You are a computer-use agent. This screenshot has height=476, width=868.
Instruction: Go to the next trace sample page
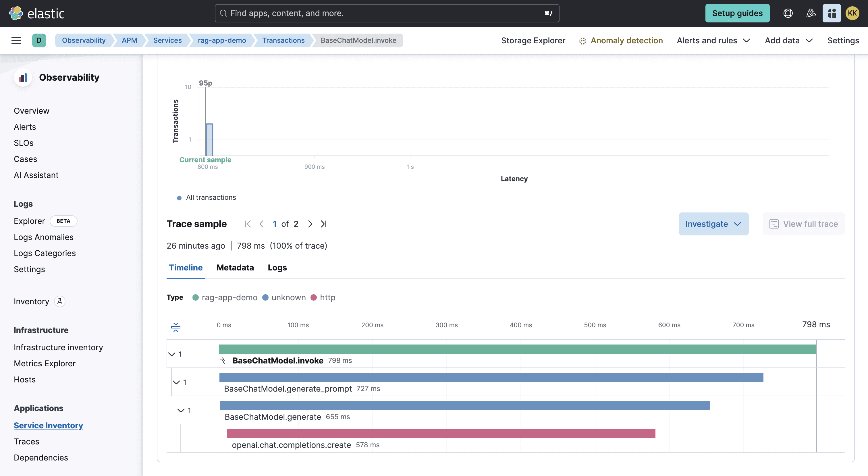coord(310,224)
